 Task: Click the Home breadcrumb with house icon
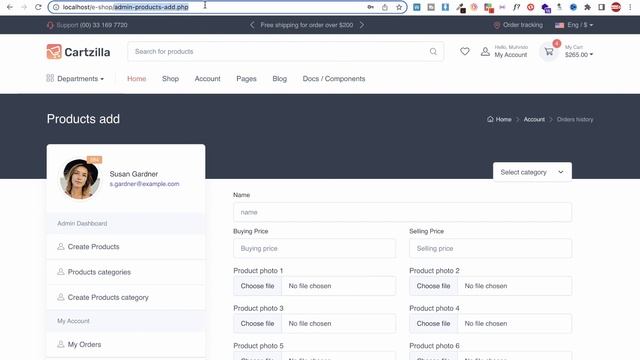tap(499, 119)
